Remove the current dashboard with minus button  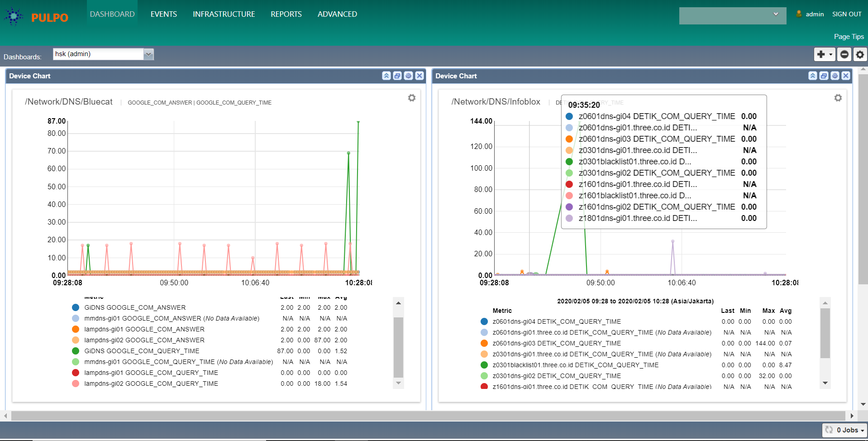click(x=844, y=54)
